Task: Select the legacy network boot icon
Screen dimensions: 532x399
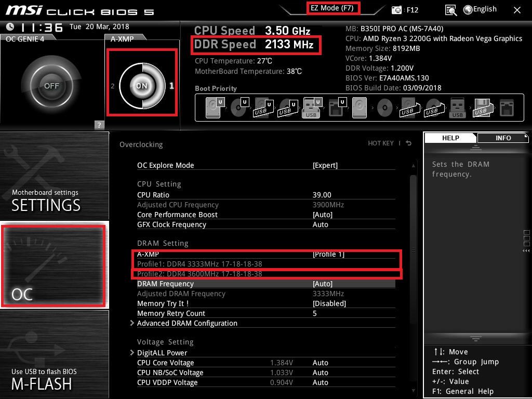Action: pos(507,108)
